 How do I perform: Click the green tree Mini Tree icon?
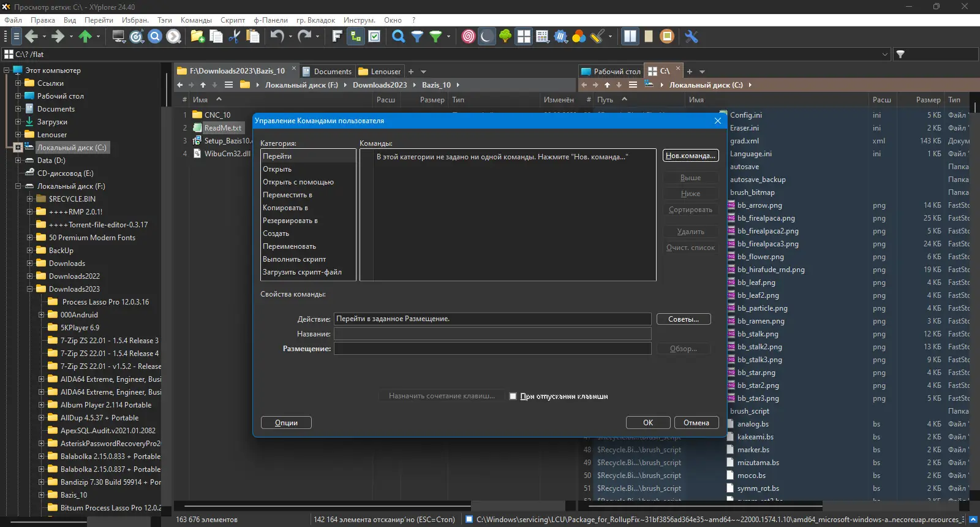click(505, 37)
